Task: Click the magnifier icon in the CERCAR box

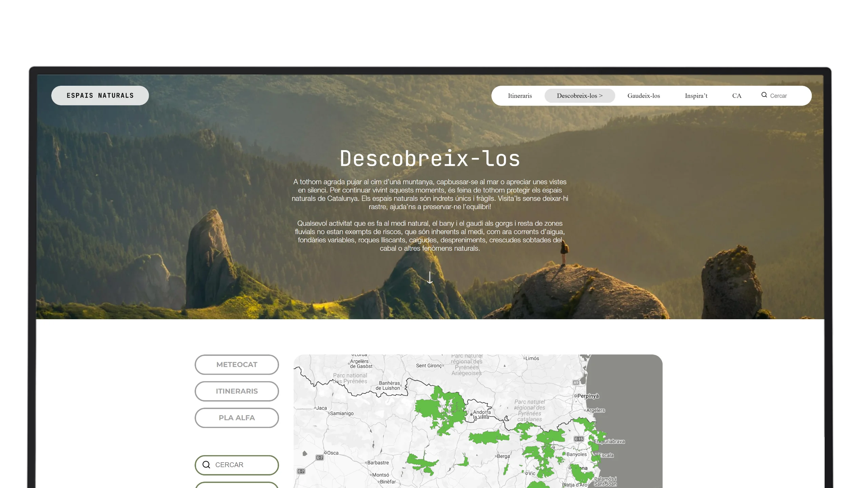Action: tap(206, 465)
